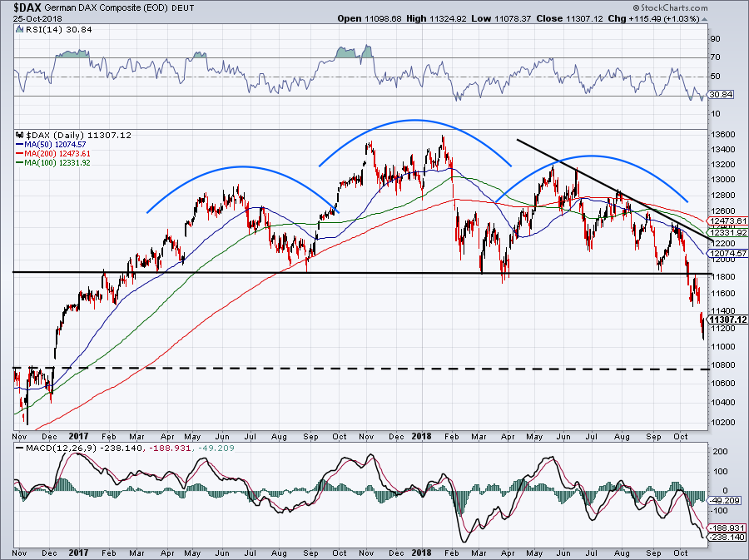Click the green 12331.92 price tag on axis

click(x=728, y=232)
